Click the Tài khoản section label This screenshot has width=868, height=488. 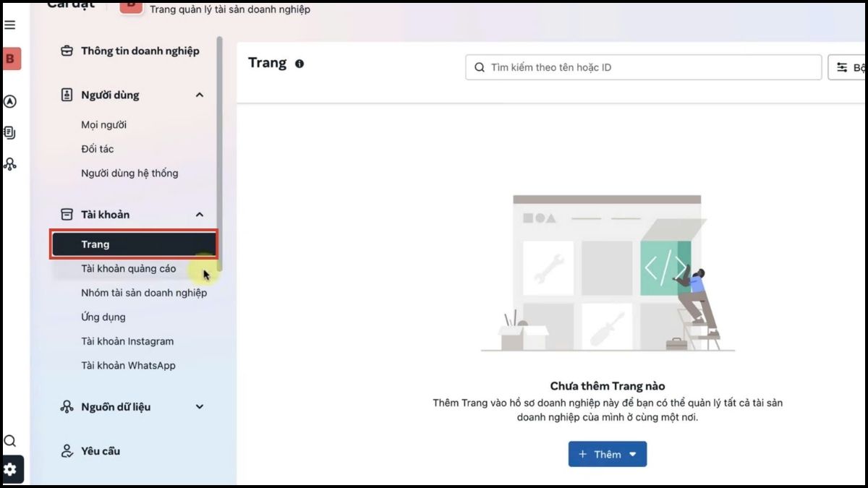pyautogui.click(x=106, y=214)
